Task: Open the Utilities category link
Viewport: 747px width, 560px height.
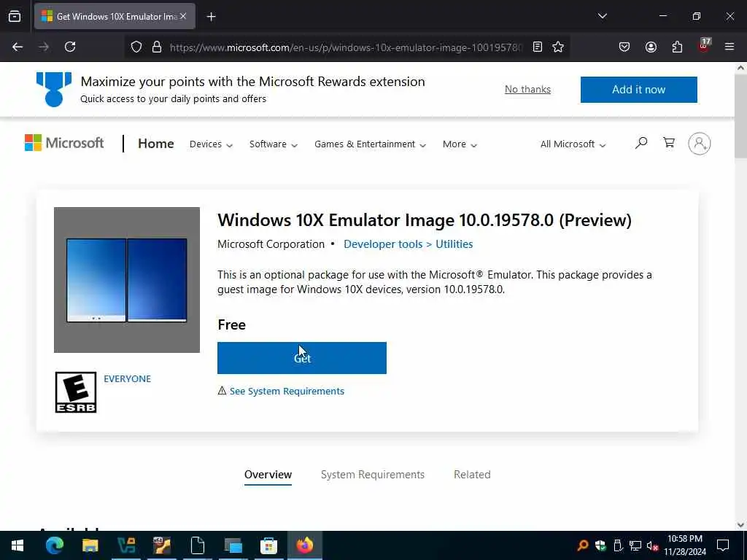Action: (454, 244)
